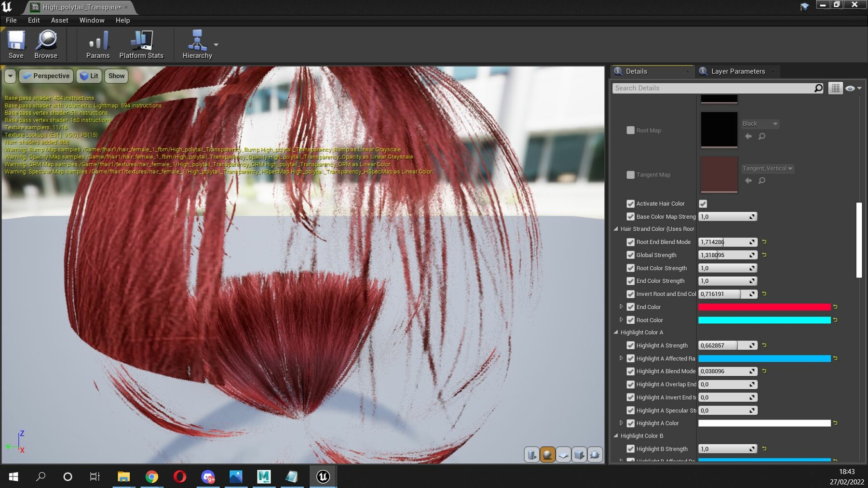
Task: Select cylinder preview mesh
Action: coord(531,455)
